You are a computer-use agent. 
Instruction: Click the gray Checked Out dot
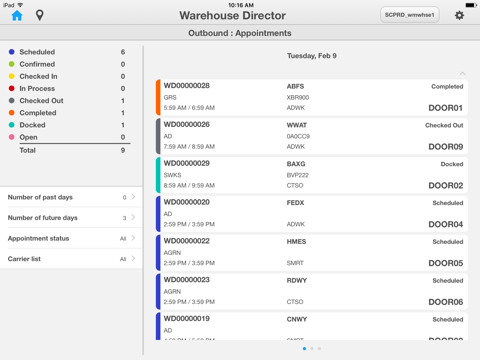point(12,101)
